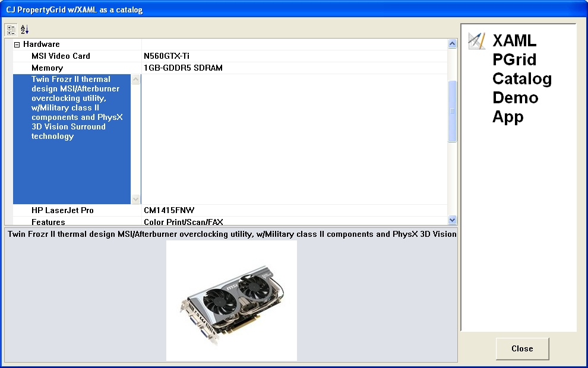Click the 1GB-GDDR5 SDRAM value
This screenshot has height=368, width=588.
pos(295,68)
